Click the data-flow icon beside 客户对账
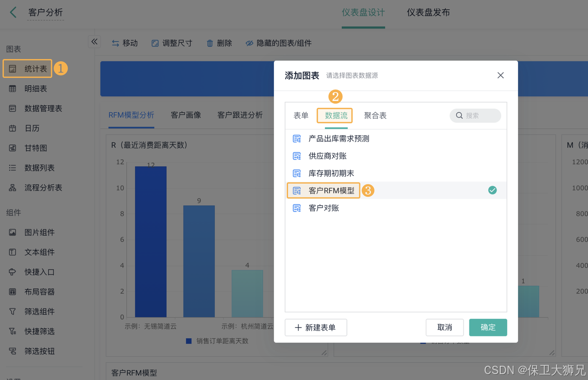The height and width of the screenshot is (380, 588). click(x=296, y=208)
